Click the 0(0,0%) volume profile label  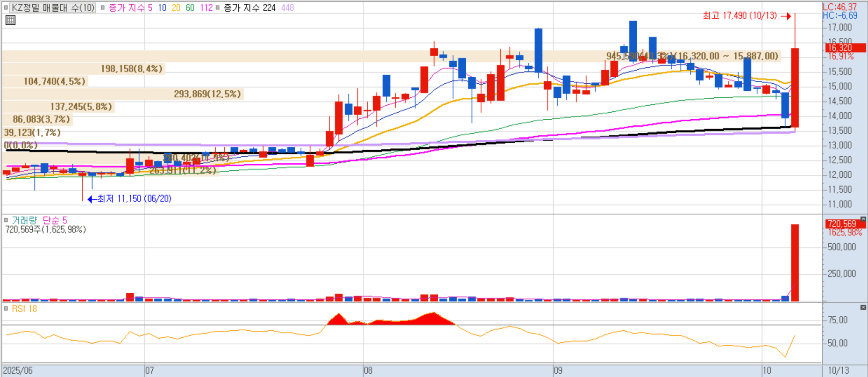(21, 145)
